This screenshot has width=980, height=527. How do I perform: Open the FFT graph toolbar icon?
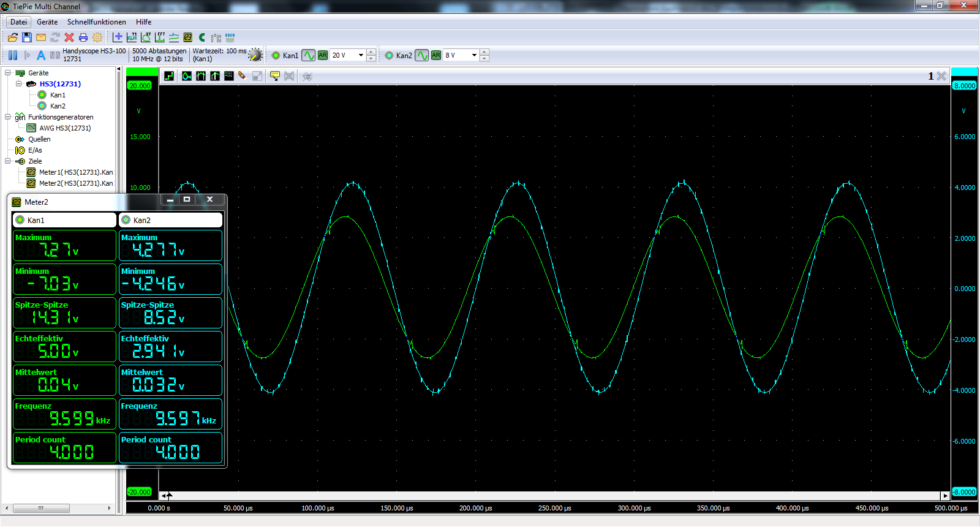pyautogui.click(x=160, y=37)
